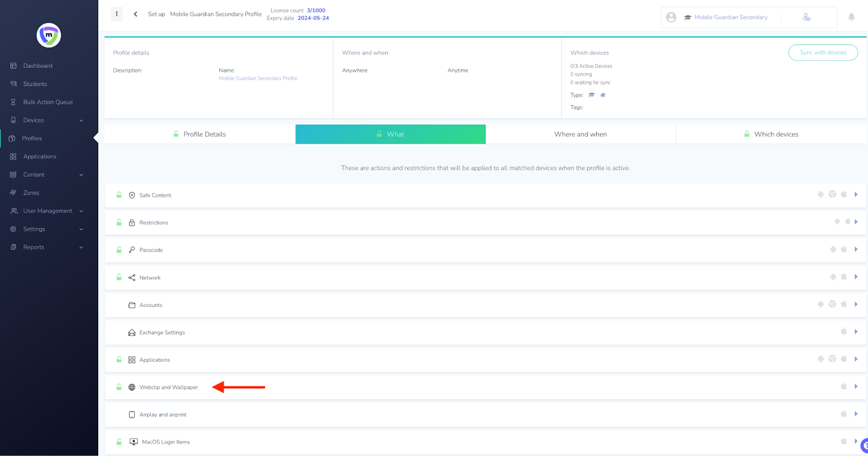The height and width of the screenshot is (456, 868).
Task: Switch to the Where and when tab
Action: click(580, 134)
